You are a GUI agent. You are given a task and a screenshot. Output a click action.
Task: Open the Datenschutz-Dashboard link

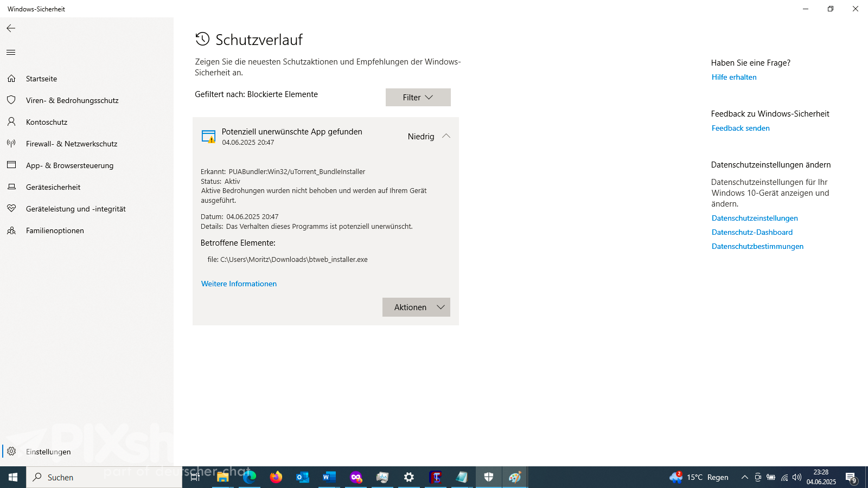click(x=752, y=232)
